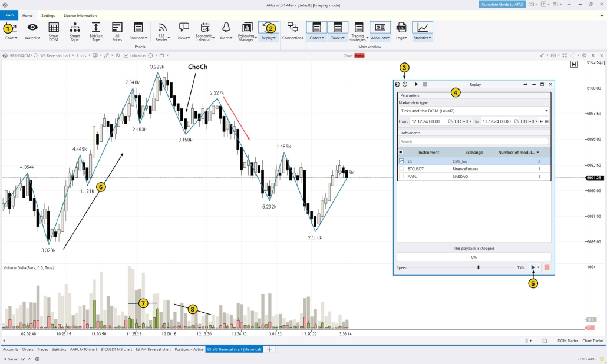
Task: Open the Bid/Ask Tape panel
Action: coord(96,32)
